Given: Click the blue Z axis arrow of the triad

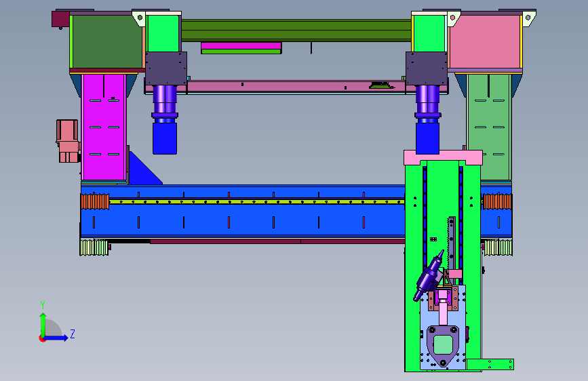Looking at the screenshot, I should pos(56,338).
